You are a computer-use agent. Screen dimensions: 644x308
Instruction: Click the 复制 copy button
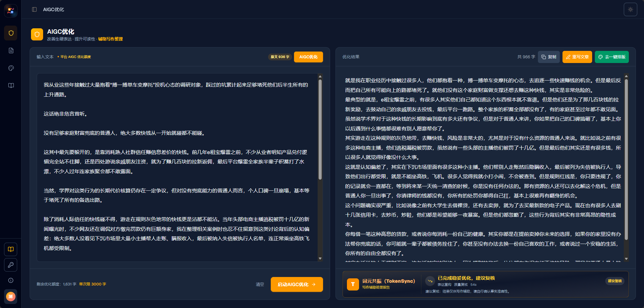click(x=549, y=57)
